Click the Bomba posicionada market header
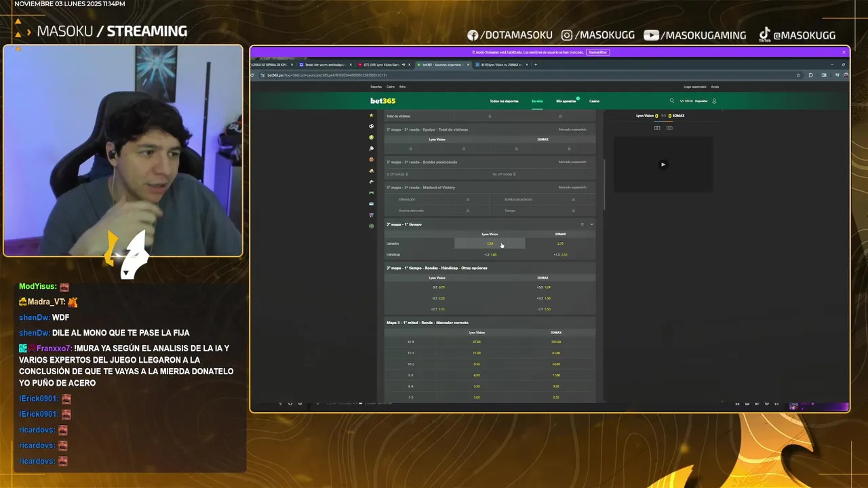868x488 pixels. [490, 162]
